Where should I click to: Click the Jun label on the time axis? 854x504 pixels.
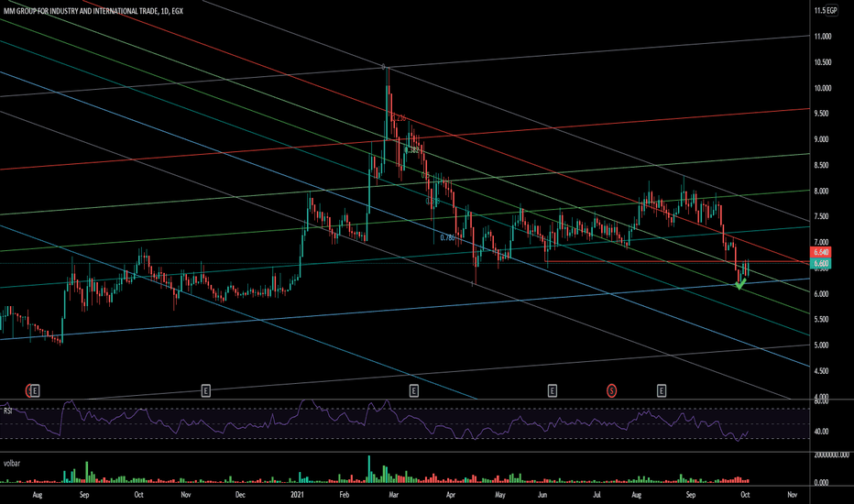(x=542, y=495)
